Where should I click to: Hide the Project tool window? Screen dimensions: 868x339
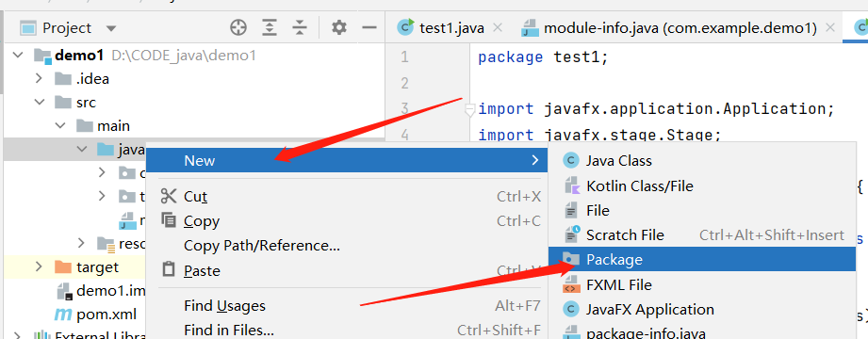369,27
